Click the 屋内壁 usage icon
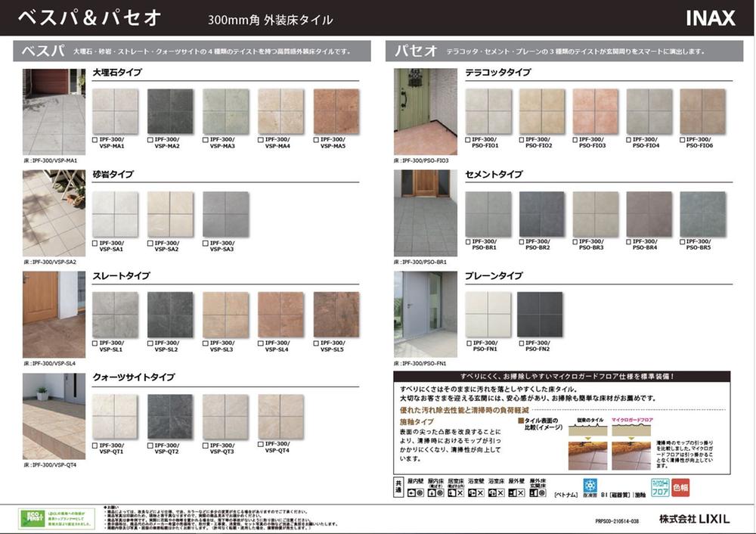The image size is (756, 534). click(x=415, y=493)
